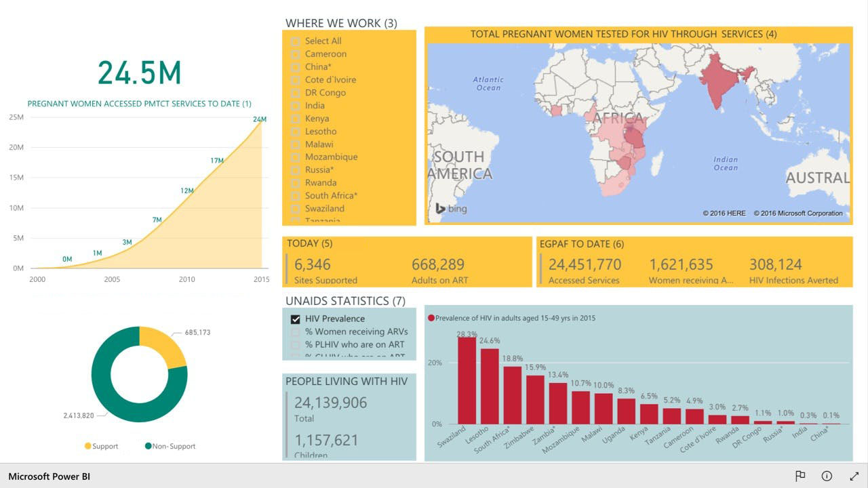The image size is (868, 488).
Task: Tick the Lesotho checkbox
Action: (296, 131)
